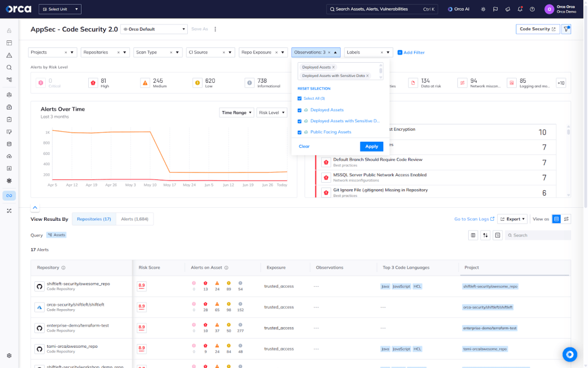The height and width of the screenshot is (368, 588).
Task: Open the flag icon in top bar
Action: [495, 9]
